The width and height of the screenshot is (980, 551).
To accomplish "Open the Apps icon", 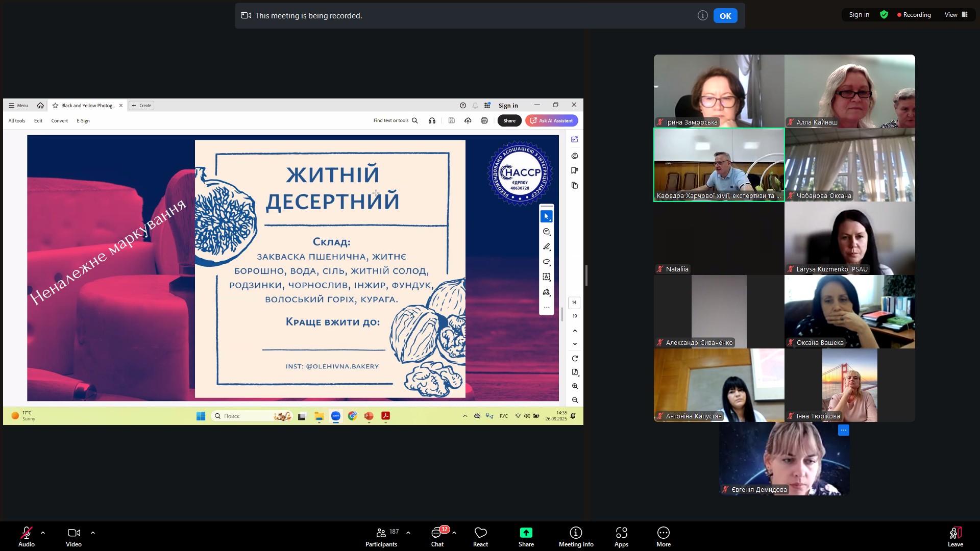I will pos(621,533).
